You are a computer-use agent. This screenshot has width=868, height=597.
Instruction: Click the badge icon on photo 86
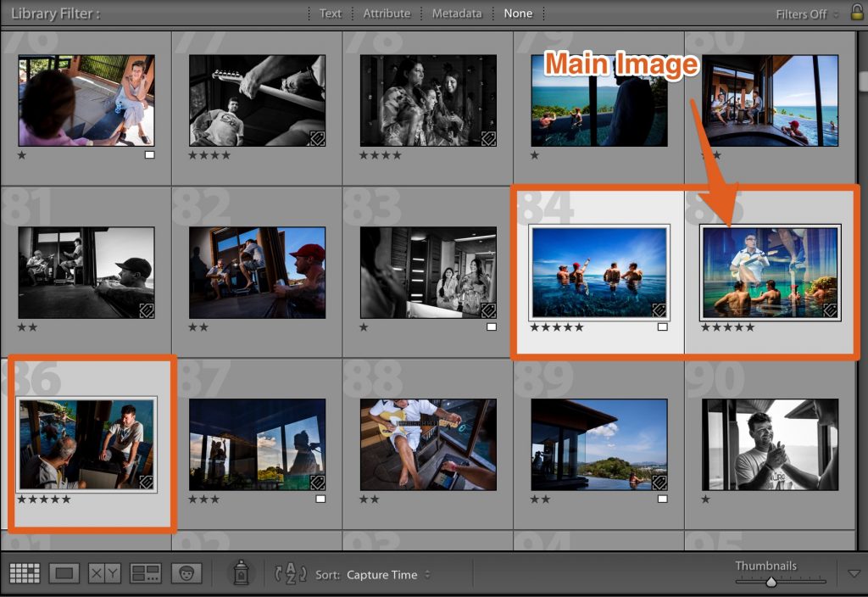146,482
